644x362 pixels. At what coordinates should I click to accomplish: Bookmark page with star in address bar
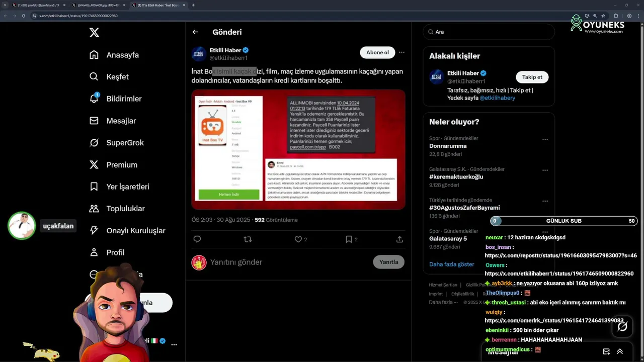coord(603,16)
